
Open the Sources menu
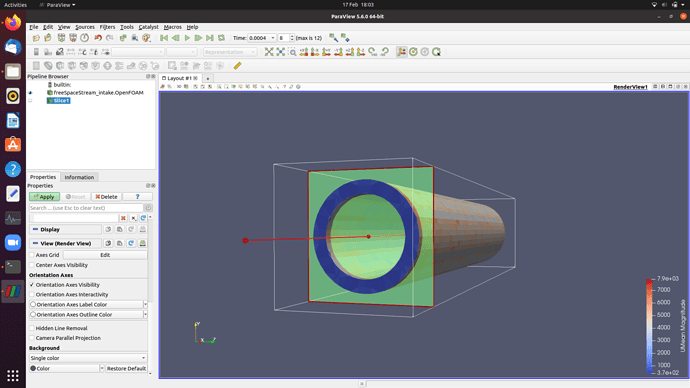[x=85, y=27]
